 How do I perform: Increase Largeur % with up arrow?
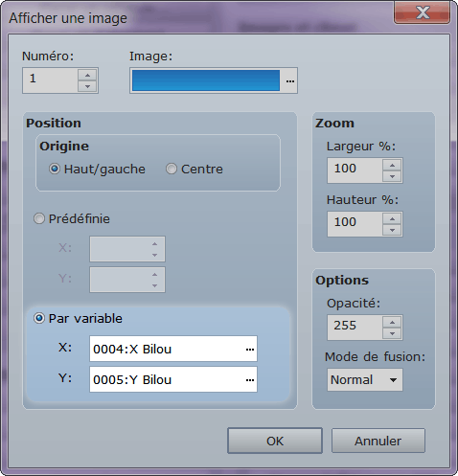point(392,166)
